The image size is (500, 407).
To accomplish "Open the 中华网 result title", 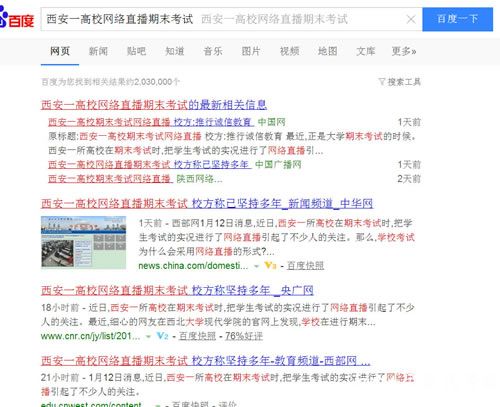I will pos(207,203).
